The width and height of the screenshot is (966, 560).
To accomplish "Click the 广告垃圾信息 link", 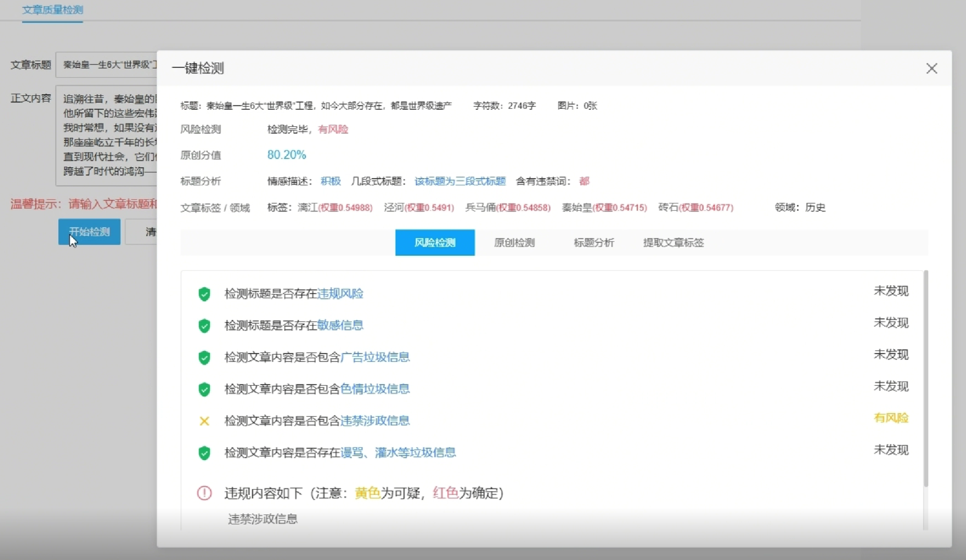I will (x=375, y=357).
